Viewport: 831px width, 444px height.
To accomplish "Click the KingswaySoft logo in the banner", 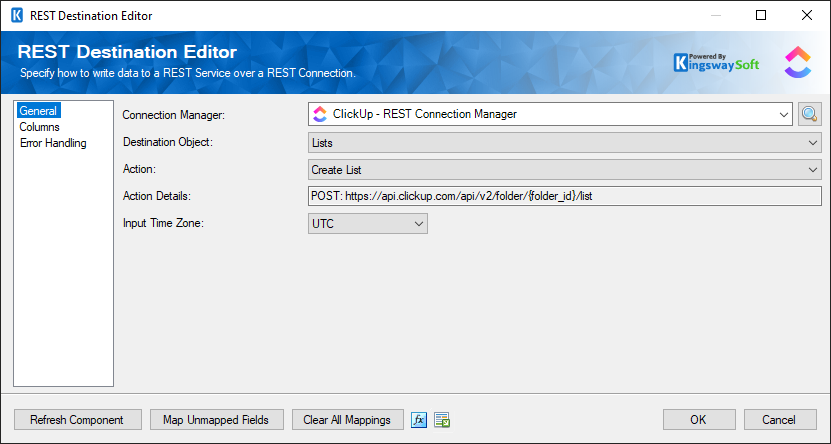I will pyautogui.click(x=717, y=63).
